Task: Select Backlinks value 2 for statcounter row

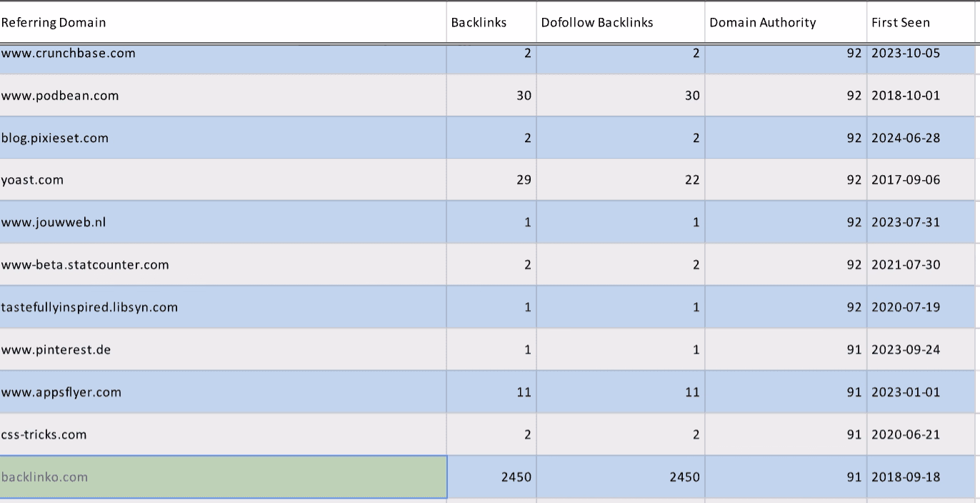Action: 491,265
